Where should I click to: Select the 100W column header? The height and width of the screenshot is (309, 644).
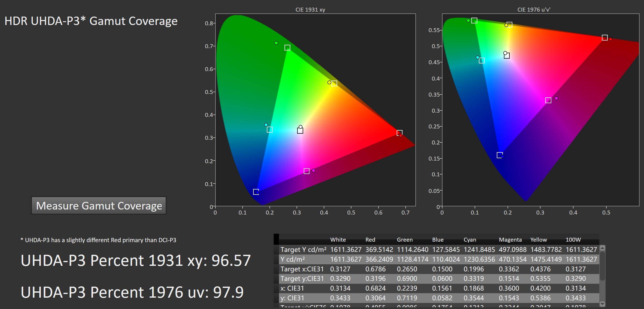[573, 240]
